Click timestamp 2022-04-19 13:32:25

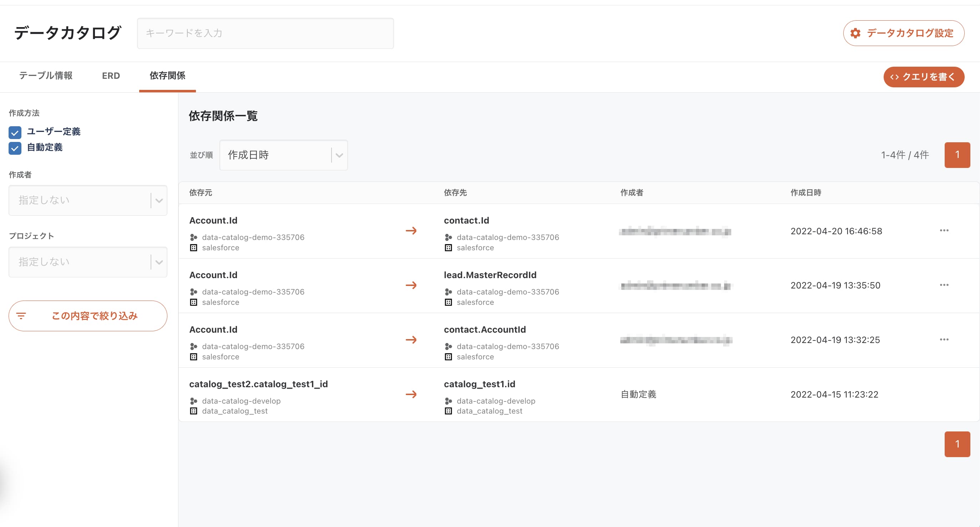point(835,340)
